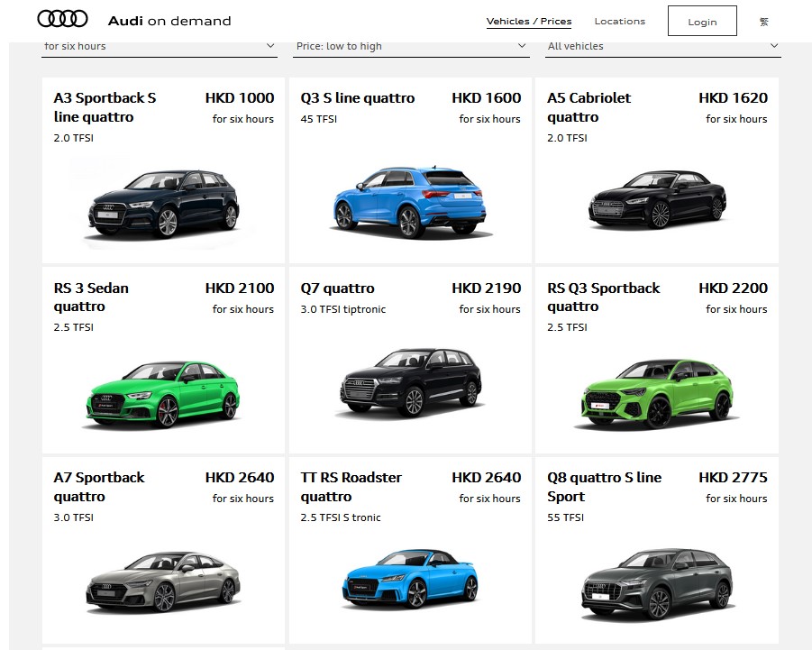Switch language with the Chinese character icon
Image resolution: width=812 pixels, height=650 pixels.
(x=764, y=22)
